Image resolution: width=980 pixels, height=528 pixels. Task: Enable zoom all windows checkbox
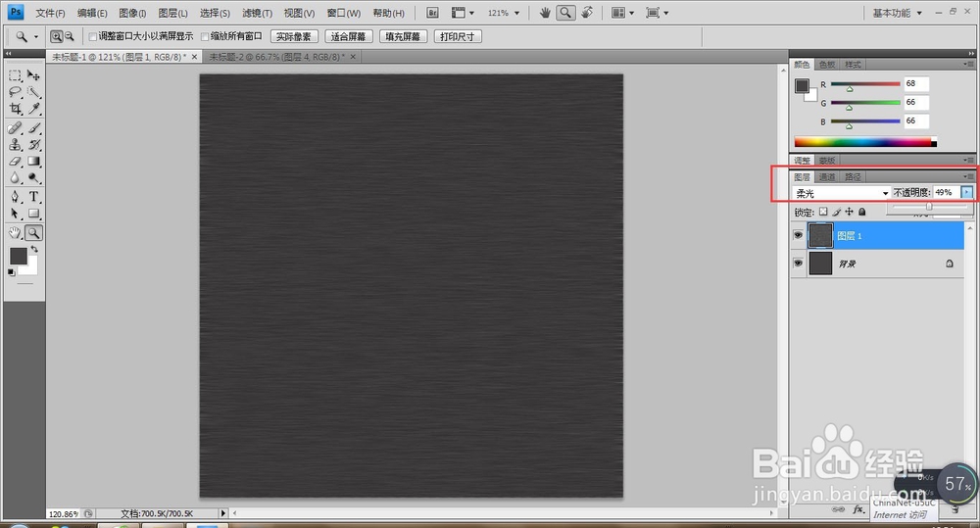(x=205, y=37)
